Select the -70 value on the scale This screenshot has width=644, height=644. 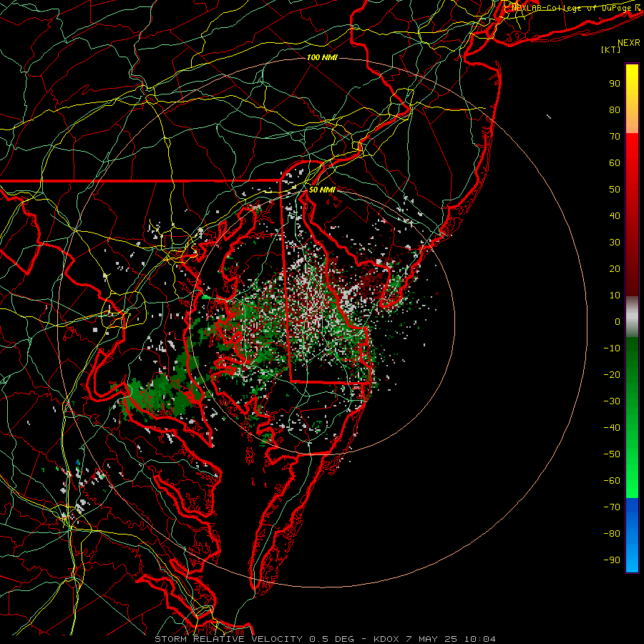coord(612,507)
